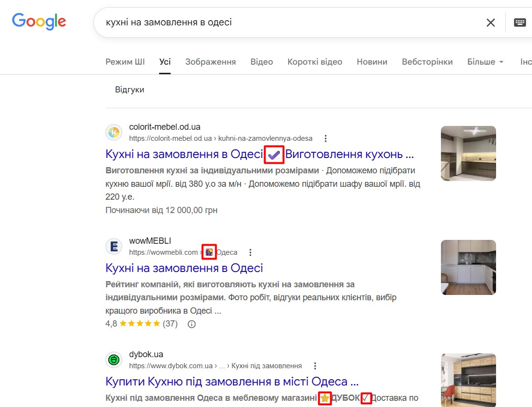Click the dybok.ua site favicon
The height and width of the screenshot is (407, 532).
pos(114,360)
